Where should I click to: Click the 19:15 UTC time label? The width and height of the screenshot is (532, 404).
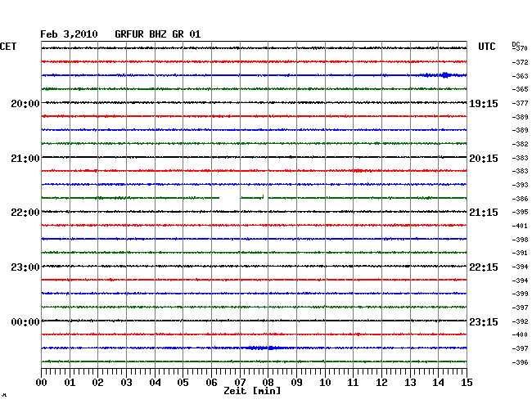tap(484, 104)
